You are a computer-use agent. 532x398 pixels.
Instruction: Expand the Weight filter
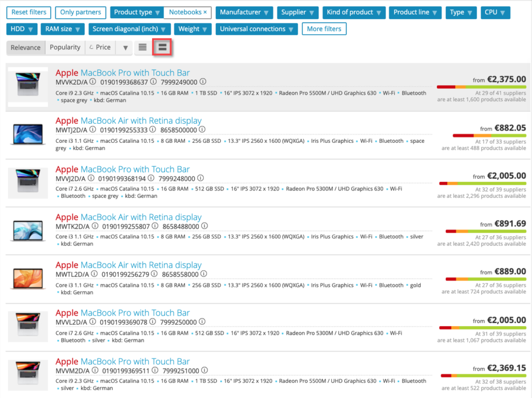[192, 29]
